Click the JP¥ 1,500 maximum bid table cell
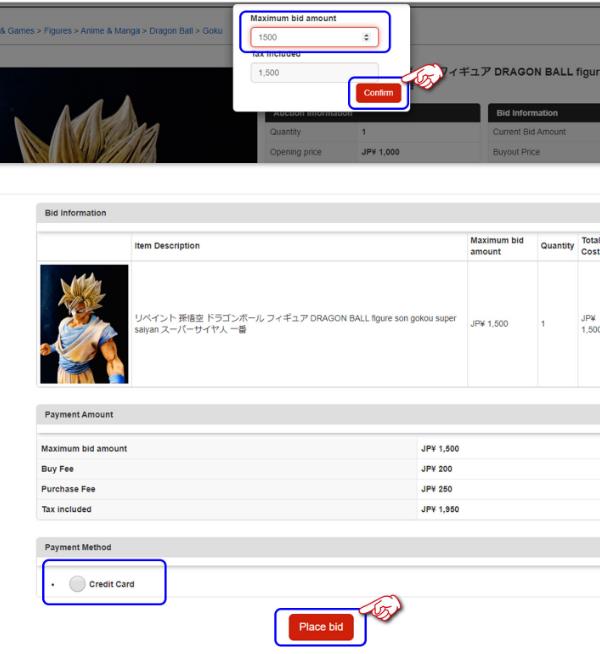The width and height of the screenshot is (600, 654). coord(489,324)
